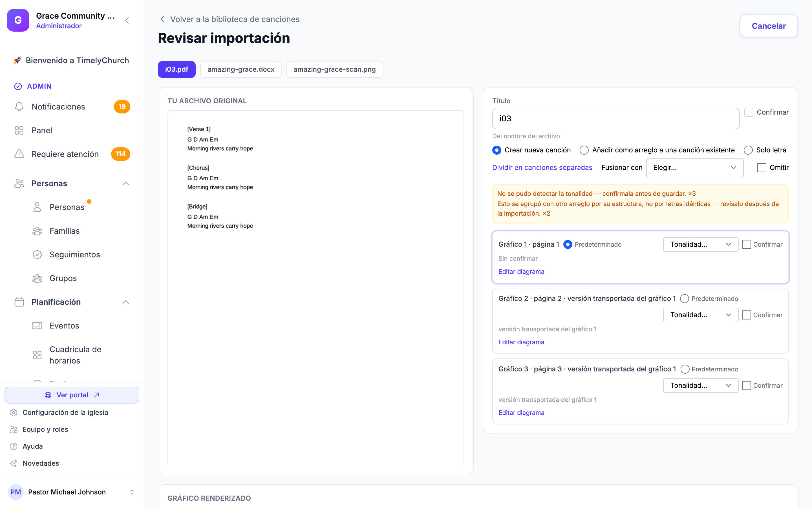The width and height of the screenshot is (812, 508).
Task: Select Predeterminado radio for Gráfico 1
Action: click(568, 245)
